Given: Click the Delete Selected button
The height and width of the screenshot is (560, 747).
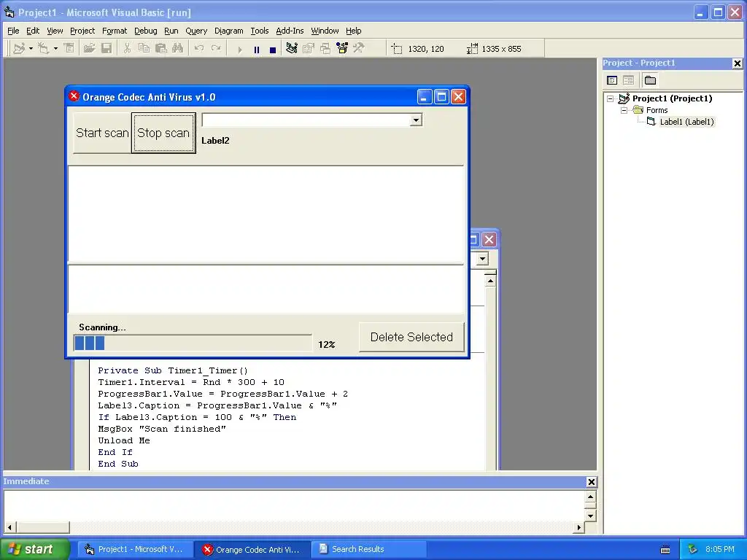Looking at the screenshot, I should [411, 337].
